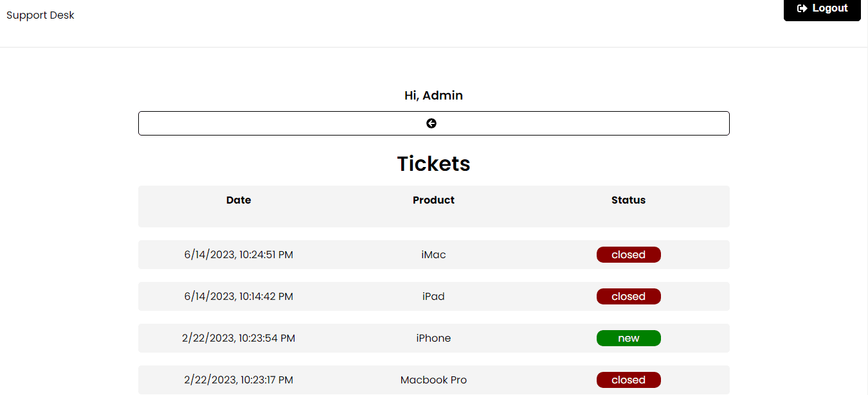Click the Logout exit icon

tap(802, 8)
